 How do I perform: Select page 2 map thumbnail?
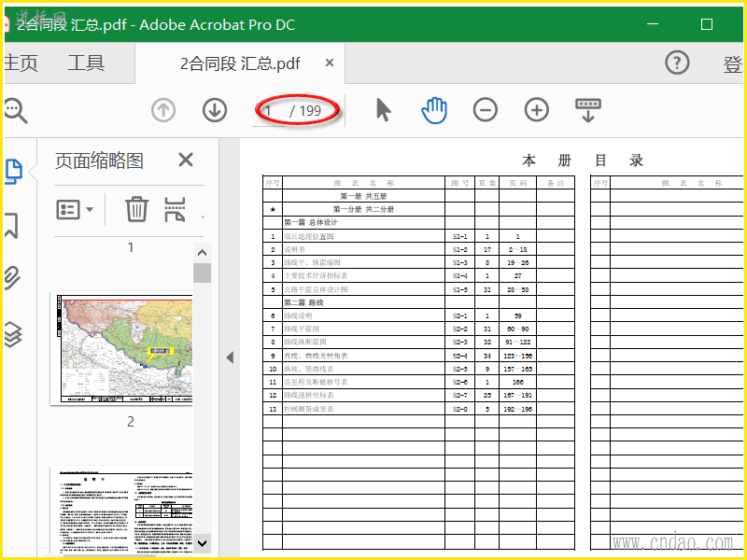pos(121,348)
